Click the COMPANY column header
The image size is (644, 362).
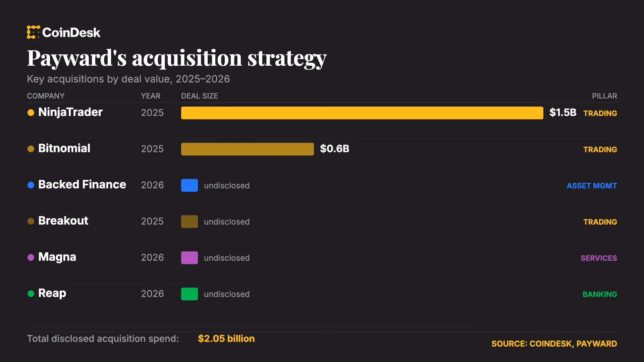point(46,96)
